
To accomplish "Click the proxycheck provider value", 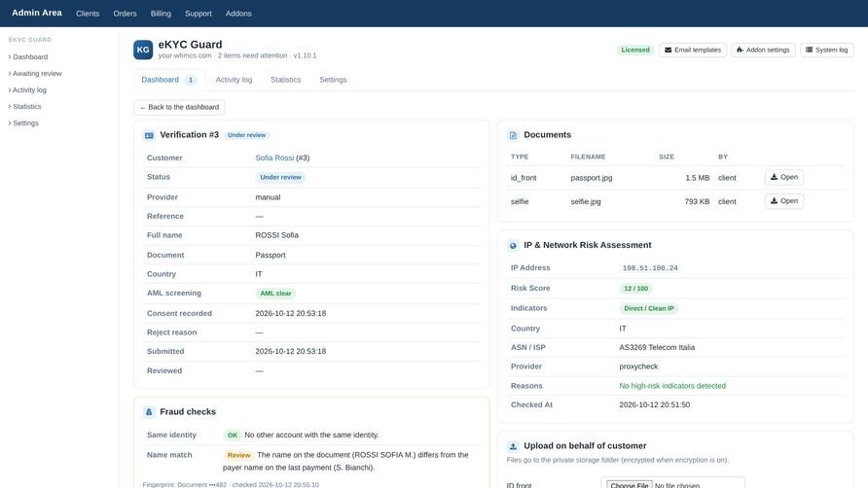I will pyautogui.click(x=638, y=366).
